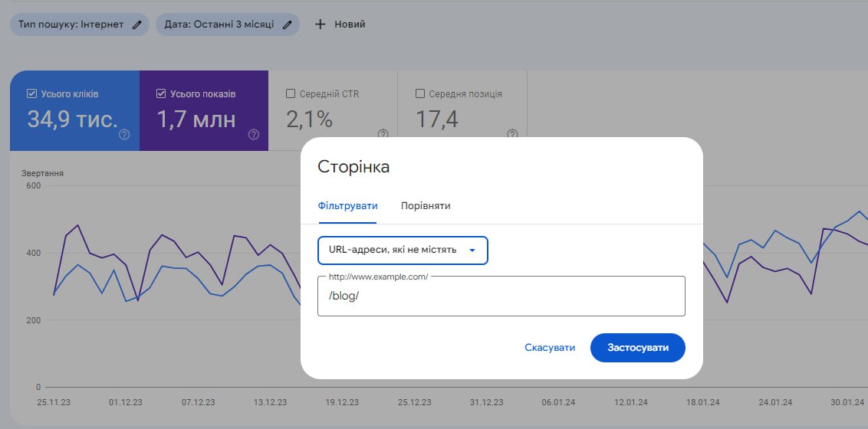Image resolution: width=868 pixels, height=429 pixels.
Task: Click the Застосувати button
Action: [638, 348]
